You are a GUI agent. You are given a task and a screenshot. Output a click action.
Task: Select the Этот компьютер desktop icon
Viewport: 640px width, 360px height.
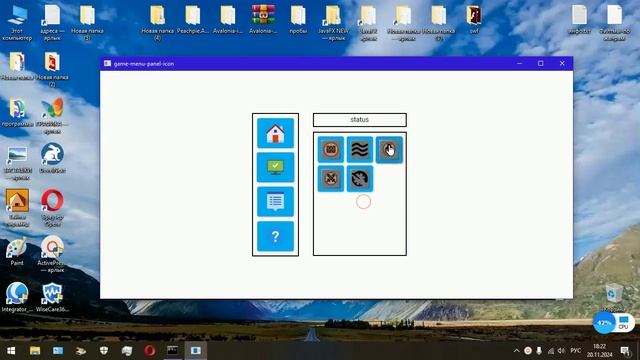17,23
